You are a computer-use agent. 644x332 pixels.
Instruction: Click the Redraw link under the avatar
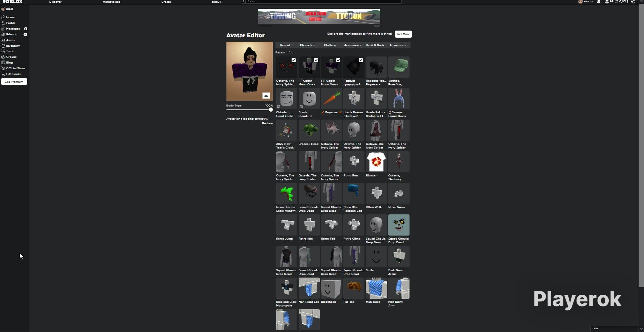[x=267, y=123]
